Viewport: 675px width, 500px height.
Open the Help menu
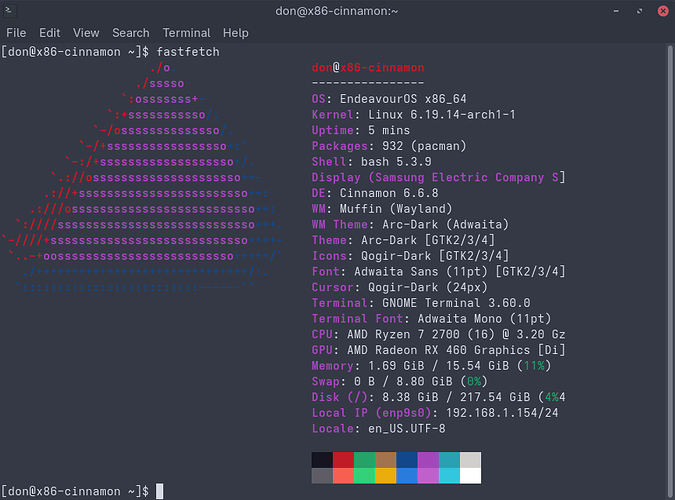coord(235,33)
